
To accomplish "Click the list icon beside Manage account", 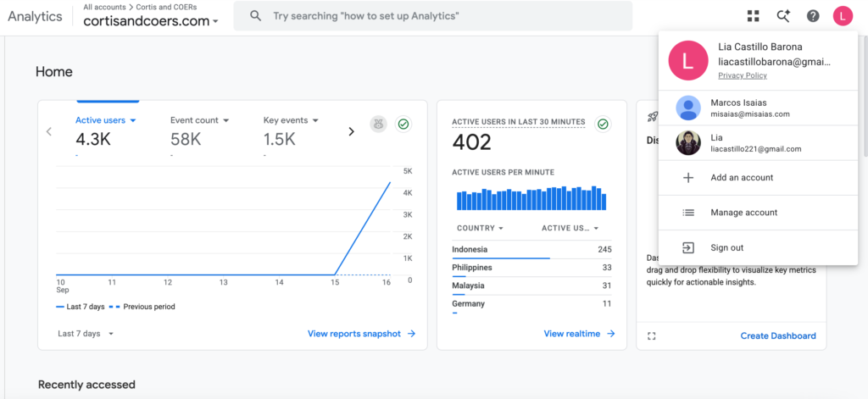I will 688,213.
